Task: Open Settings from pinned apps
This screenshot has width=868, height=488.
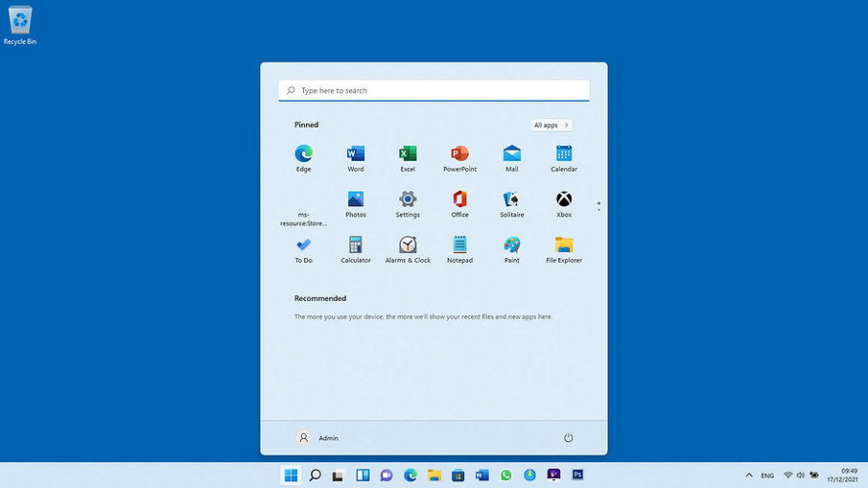Action: click(x=408, y=204)
